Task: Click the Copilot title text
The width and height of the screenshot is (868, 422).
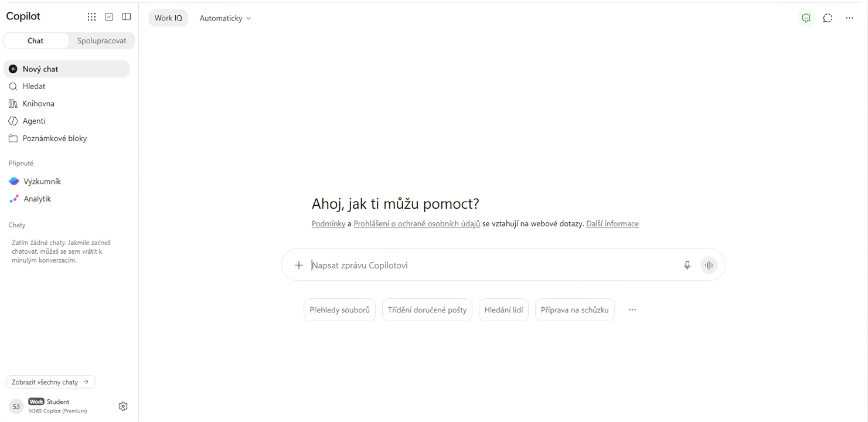Action: (23, 16)
